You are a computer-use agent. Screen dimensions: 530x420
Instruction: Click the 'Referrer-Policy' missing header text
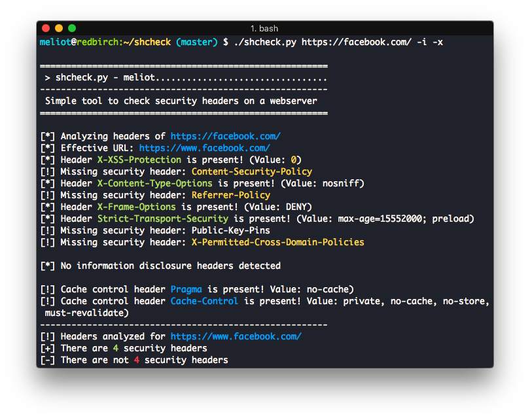231,196
